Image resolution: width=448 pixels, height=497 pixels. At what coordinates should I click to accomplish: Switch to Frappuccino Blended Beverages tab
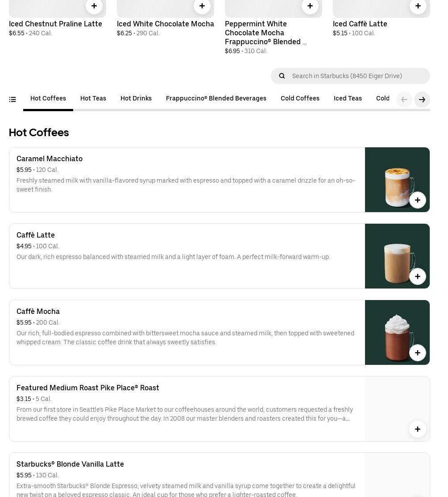point(216,98)
